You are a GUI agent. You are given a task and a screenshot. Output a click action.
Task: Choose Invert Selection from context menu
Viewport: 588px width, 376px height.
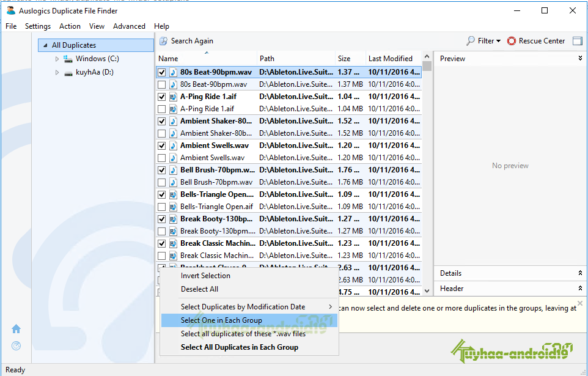point(249,276)
